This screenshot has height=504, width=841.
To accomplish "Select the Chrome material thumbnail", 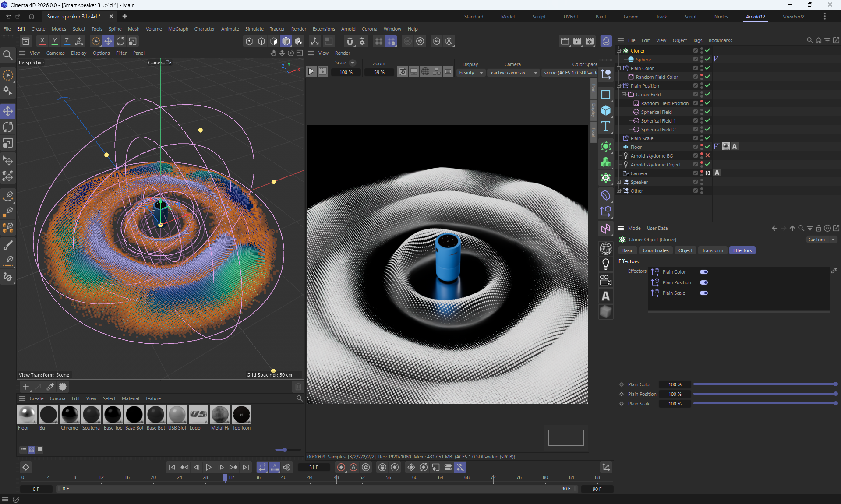I will pyautogui.click(x=69, y=415).
